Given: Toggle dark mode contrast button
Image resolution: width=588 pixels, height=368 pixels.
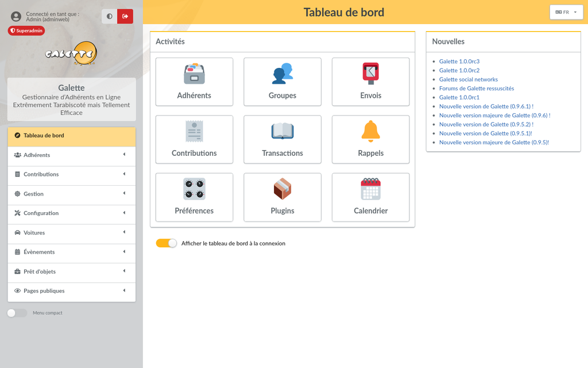Looking at the screenshot, I should click(110, 16).
